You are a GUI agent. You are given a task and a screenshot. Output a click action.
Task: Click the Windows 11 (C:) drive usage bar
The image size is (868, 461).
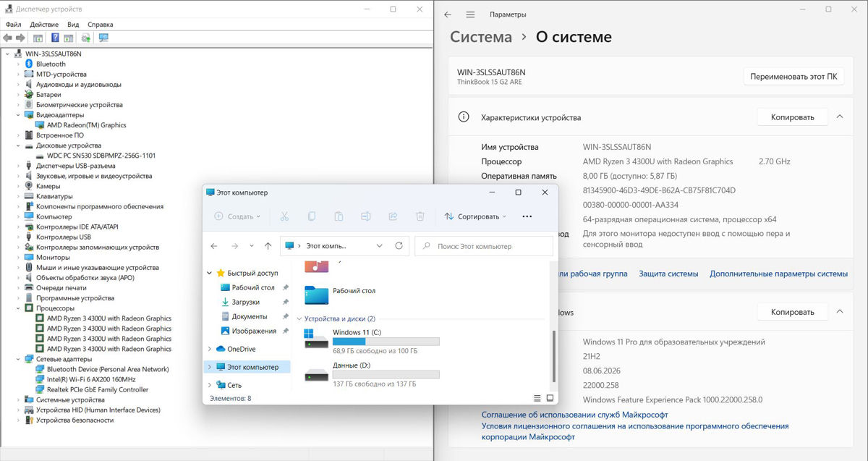coord(386,342)
